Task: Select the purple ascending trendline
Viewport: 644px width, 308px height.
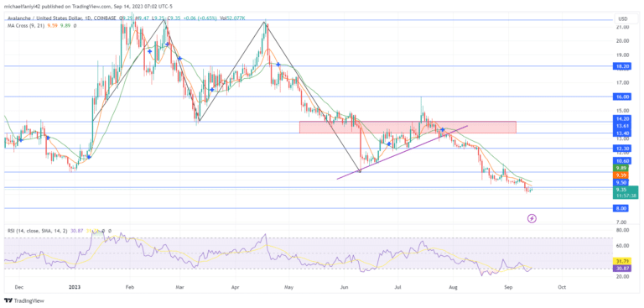Action: coord(402,152)
